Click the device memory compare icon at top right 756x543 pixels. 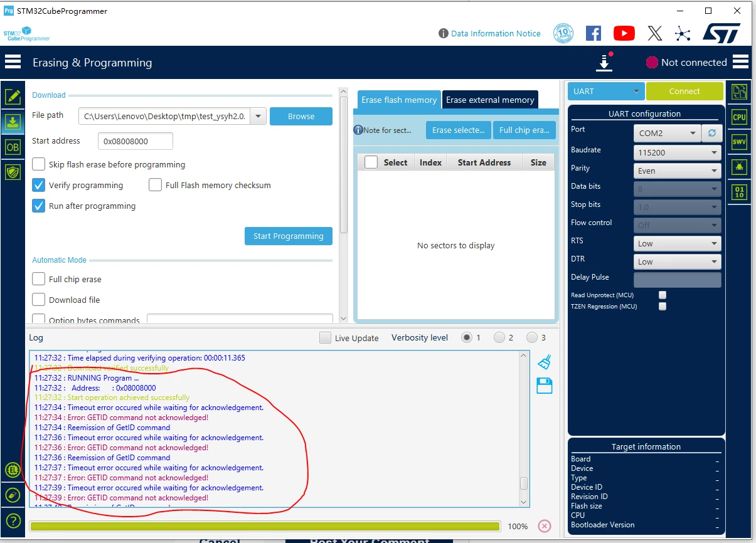[740, 92]
